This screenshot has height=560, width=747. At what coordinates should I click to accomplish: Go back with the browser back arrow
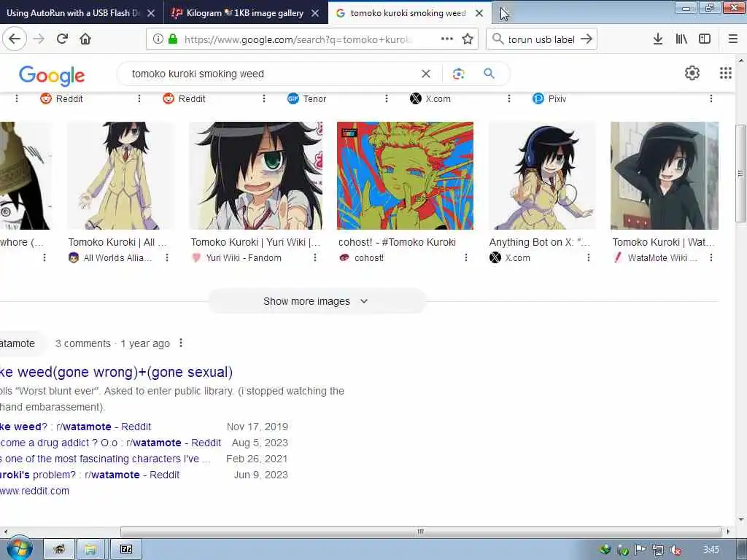15,39
